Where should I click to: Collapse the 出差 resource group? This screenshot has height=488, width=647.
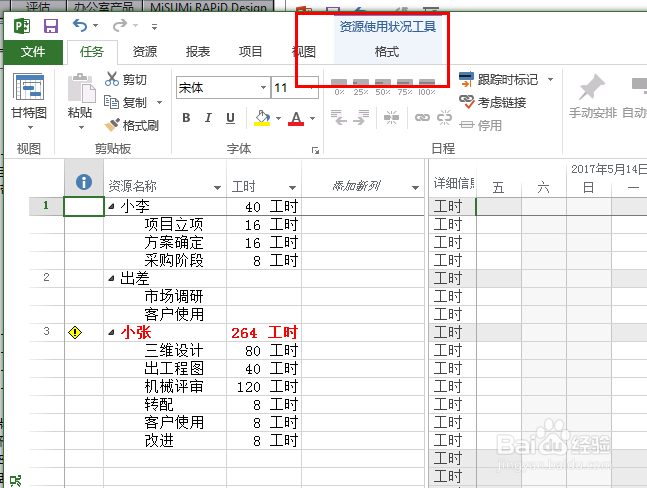coord(111,279)
